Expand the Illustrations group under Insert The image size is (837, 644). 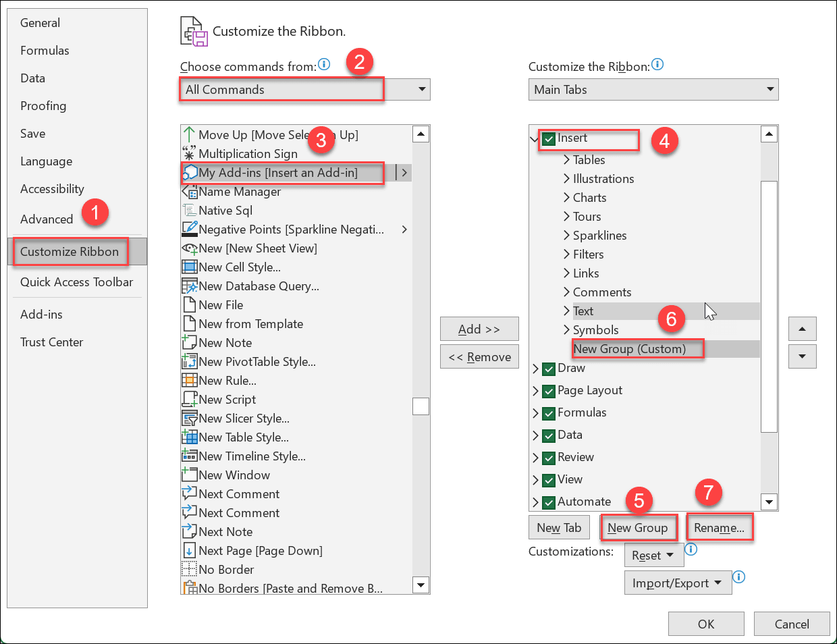[x=566, y=178]
